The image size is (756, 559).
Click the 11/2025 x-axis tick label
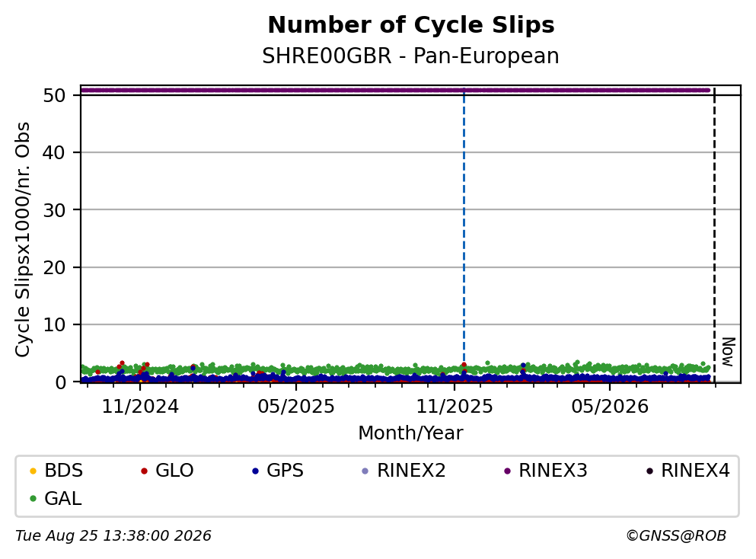coord(455,407)
